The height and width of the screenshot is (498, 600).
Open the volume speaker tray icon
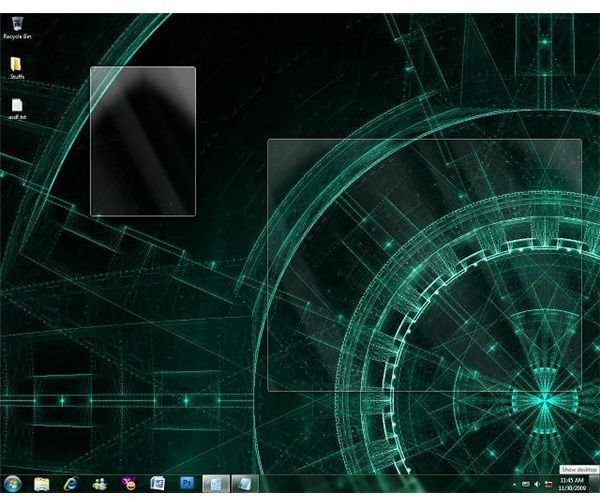tap(537, 484)
